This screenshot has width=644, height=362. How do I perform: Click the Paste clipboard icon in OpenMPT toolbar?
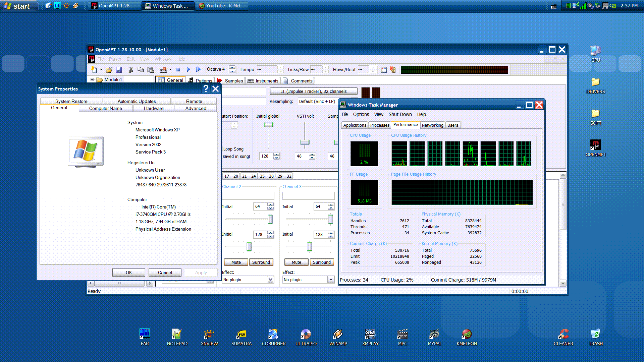pos(151,70)
